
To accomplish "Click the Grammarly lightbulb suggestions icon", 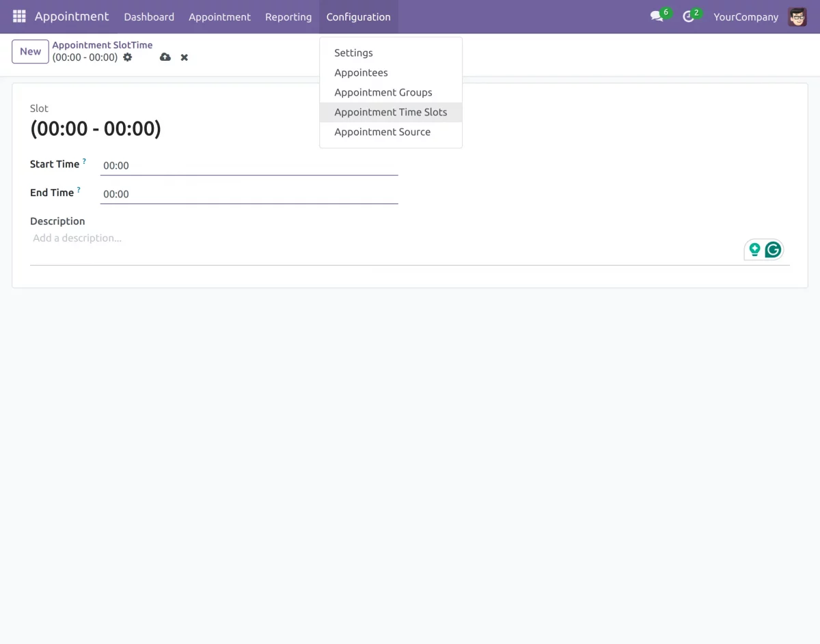I will tap(754, 249).
